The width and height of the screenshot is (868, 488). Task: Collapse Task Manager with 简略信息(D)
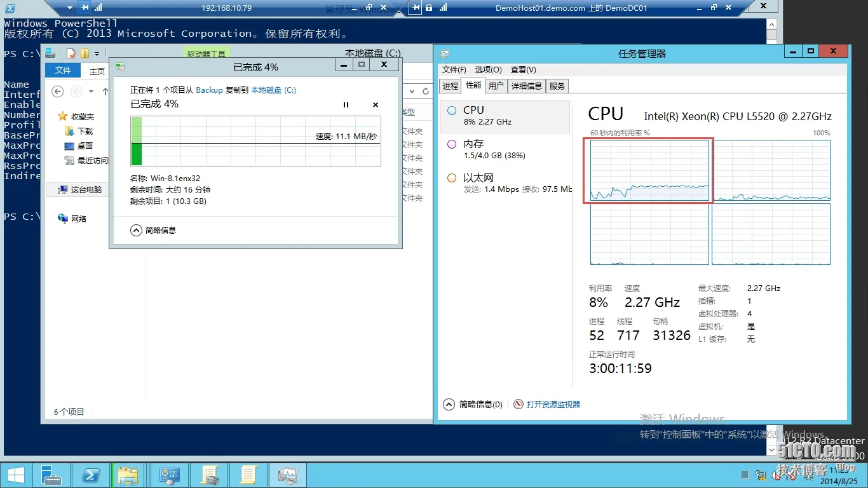472,404
